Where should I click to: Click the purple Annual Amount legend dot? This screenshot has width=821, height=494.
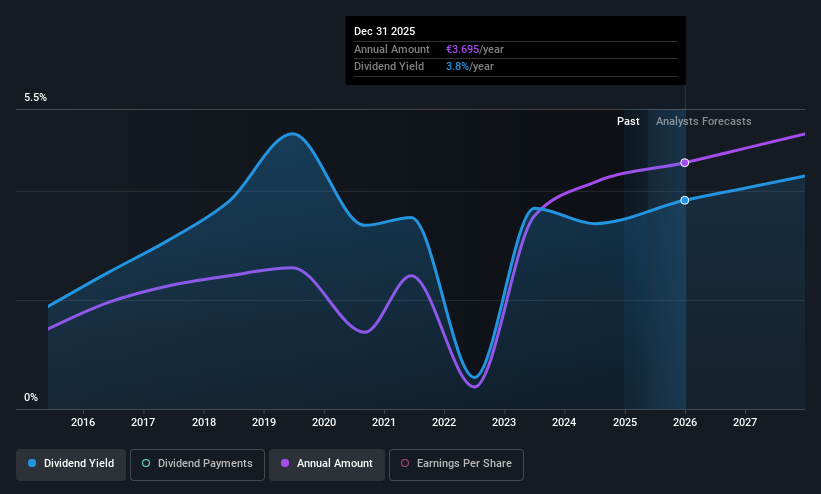(x=285, y=463)
